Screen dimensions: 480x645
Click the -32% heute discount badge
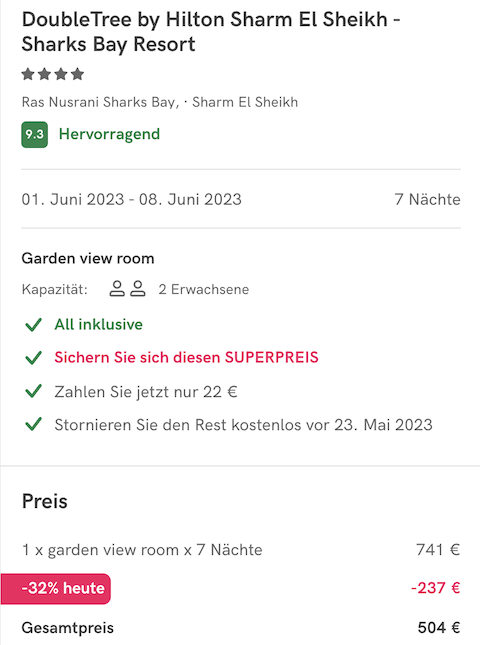56,589
